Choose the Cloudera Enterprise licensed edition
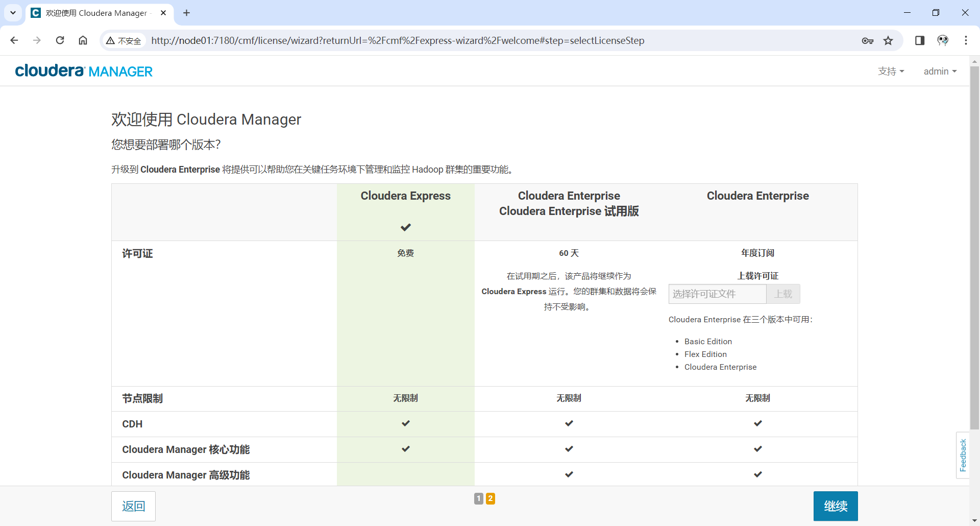Viewport: 980px width, 526px height. coord(757,196)
